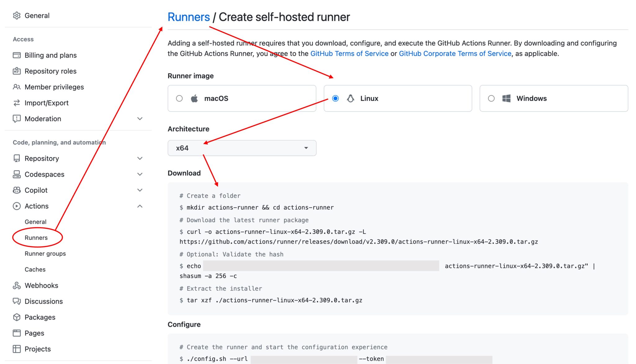The width and height of the screenshot is (636, 364).
Task: Click the Import/Export arrows icon
Action: point(17,103)
